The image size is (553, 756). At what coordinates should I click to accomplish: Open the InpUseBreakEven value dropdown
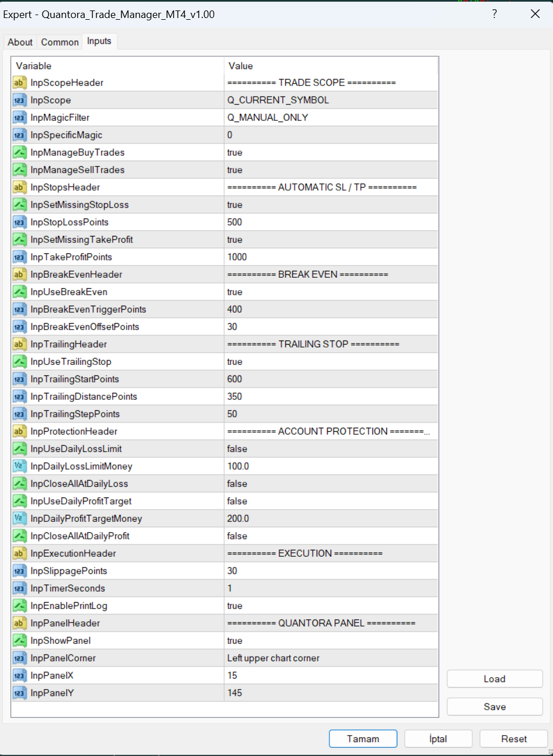(331, 292)
